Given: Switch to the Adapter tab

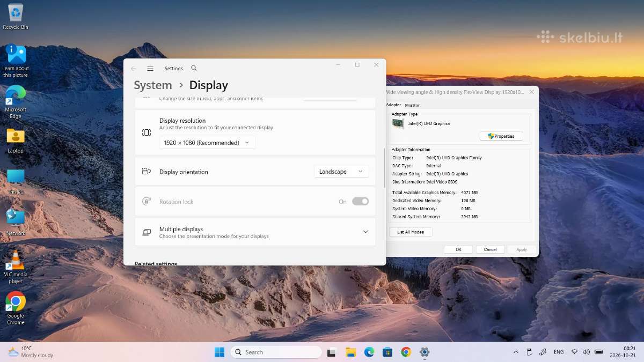Looking at the screenshot, I should (393, 105).
